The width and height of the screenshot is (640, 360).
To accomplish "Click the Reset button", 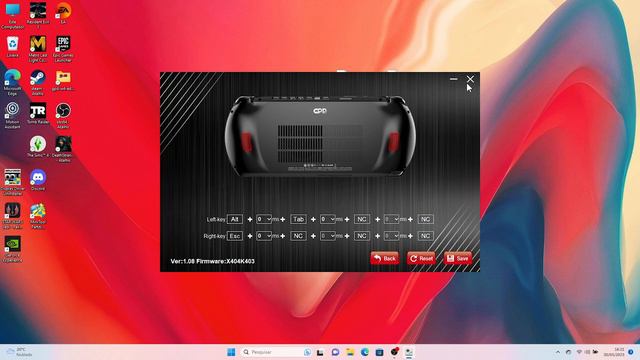I will point(421,258).
